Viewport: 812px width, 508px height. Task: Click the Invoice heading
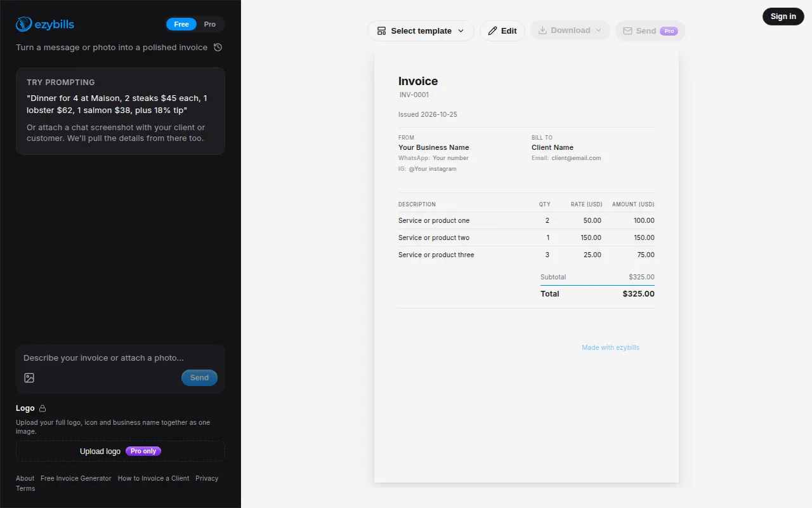(x=418, y=81)
